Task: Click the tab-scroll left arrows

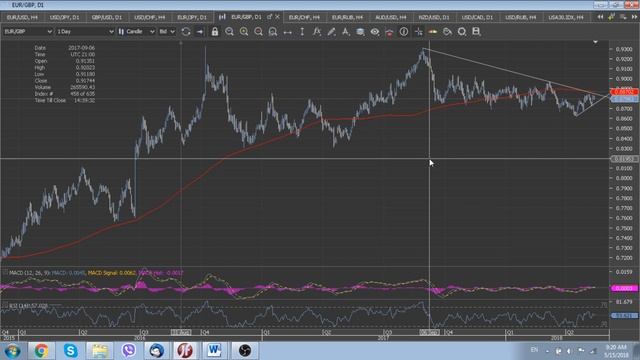Action: click(600, 17)
